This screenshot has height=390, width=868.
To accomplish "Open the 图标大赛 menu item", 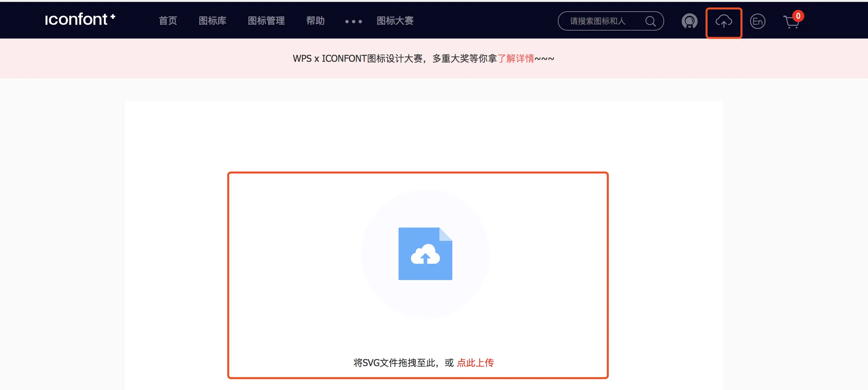I will coord(395,21).
